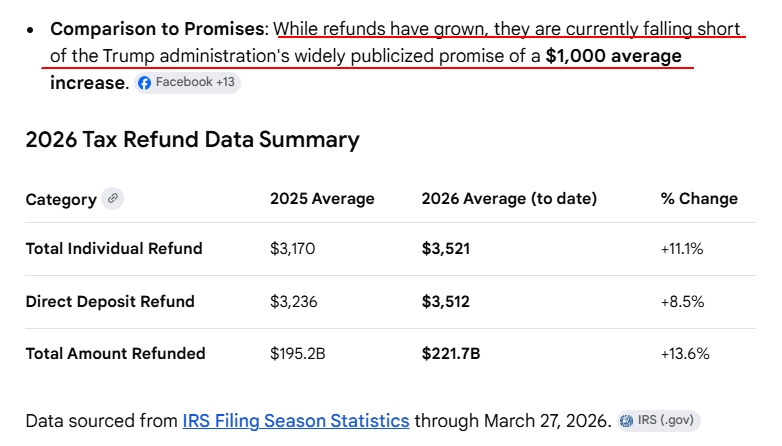
Task: Click the +11.1% change cell
Action: point(682,249)
